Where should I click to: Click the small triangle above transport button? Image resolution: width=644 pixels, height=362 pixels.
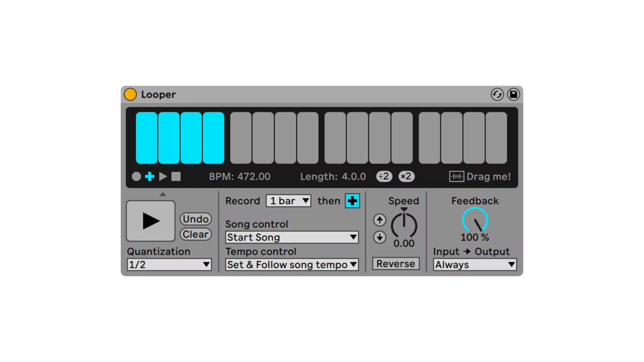163,194
